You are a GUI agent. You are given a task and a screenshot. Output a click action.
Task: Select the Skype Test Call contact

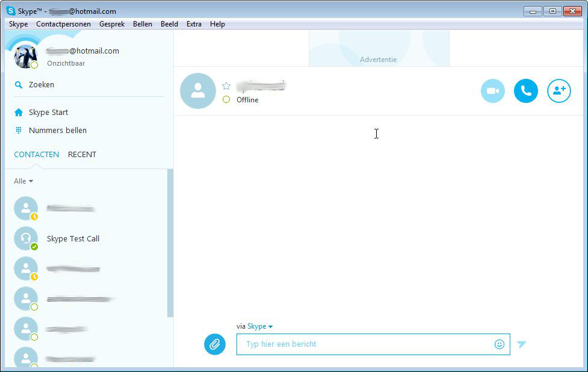[73, 239]
